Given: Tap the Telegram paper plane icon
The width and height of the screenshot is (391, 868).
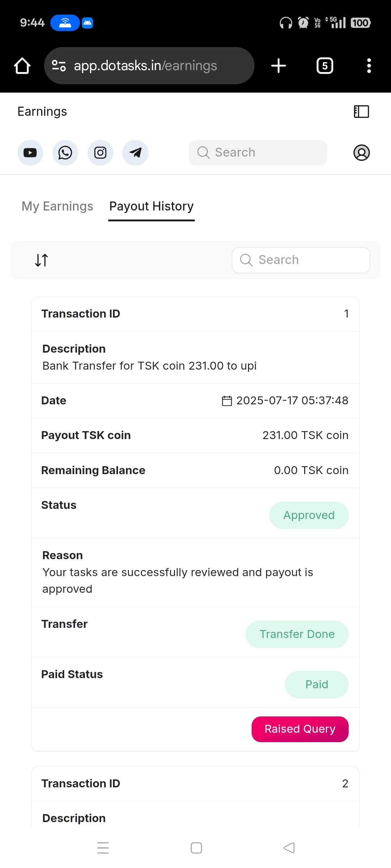Looking at the screenshot, I should pyautogui.click(x=135, y=153).
